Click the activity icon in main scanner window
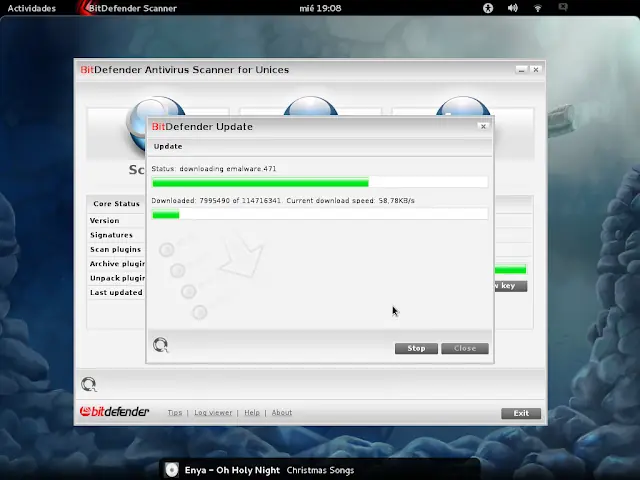The width and height of the screenshot is (640, 480). tap(89, 384)
